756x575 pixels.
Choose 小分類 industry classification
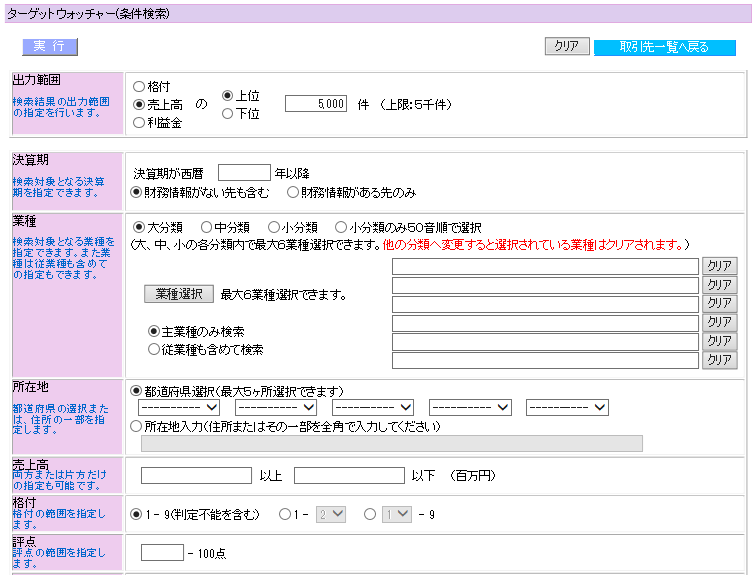(274, 227)
